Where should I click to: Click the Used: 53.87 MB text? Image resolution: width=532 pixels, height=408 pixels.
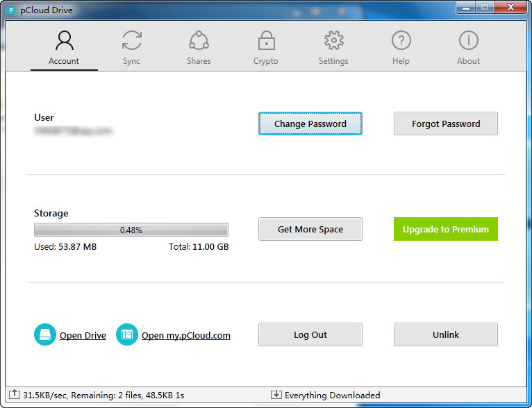(x=65, y=247)
